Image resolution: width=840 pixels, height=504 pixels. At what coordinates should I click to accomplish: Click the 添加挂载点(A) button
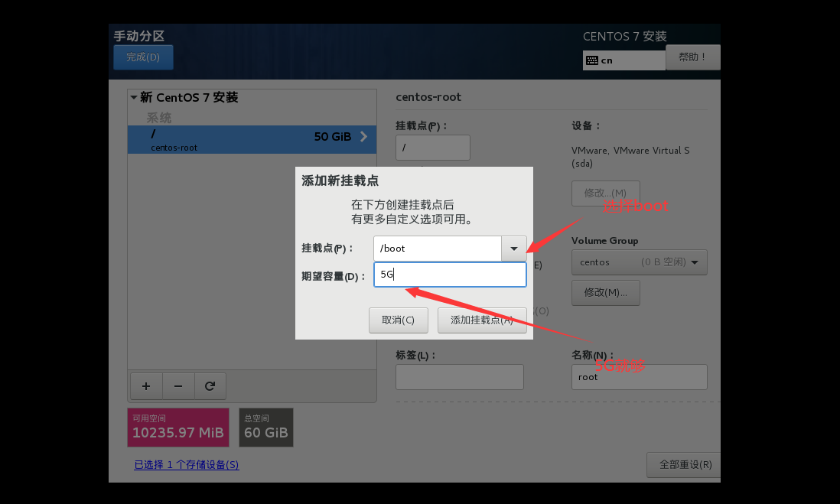coord(482,320)
